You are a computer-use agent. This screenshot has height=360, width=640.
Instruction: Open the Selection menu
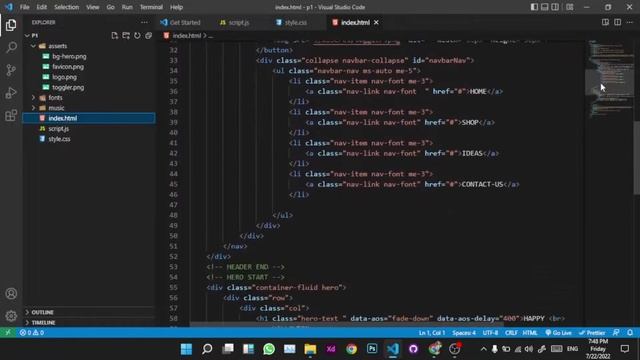67,7
